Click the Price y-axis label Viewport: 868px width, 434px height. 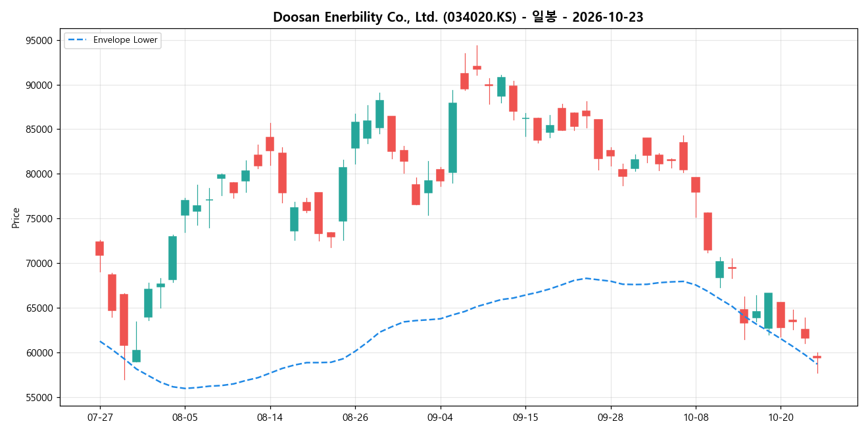coord(16,218)
